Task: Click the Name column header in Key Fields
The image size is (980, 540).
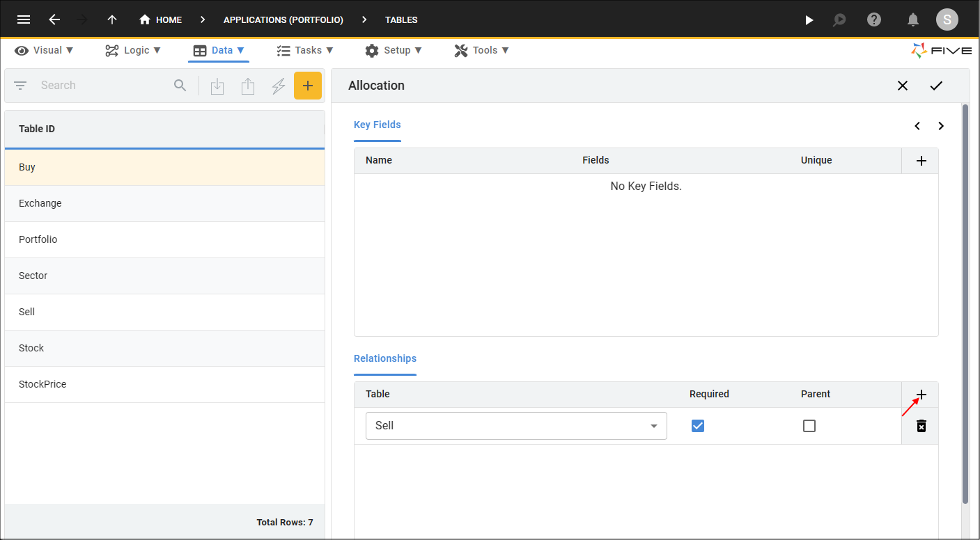Action: (x=379, y=161)
